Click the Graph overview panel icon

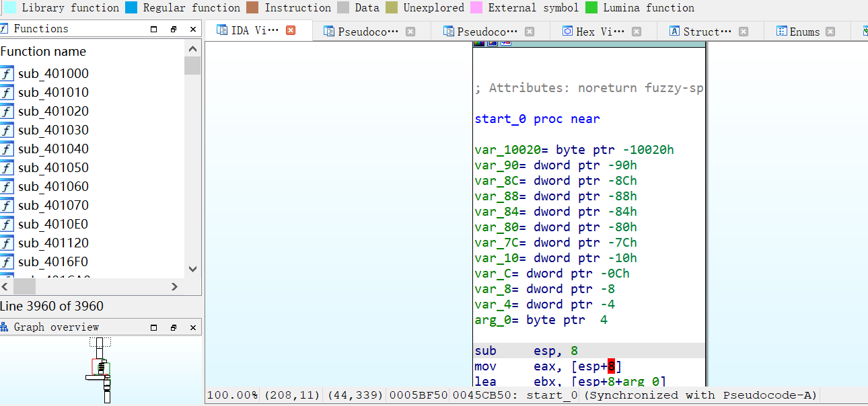[4, 327]
